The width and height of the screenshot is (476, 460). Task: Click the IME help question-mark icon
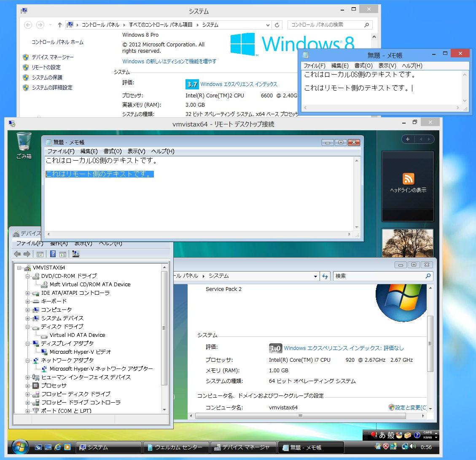[417, 436]
